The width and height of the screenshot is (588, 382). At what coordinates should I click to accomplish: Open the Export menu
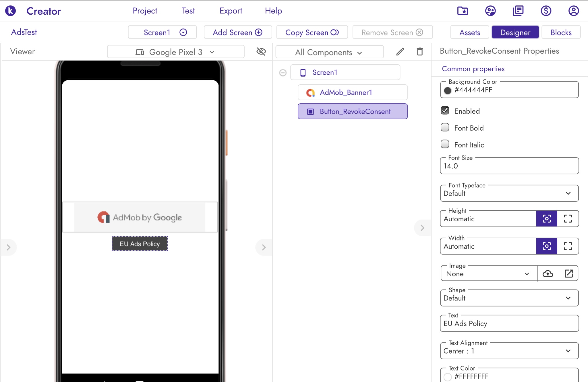231,11
